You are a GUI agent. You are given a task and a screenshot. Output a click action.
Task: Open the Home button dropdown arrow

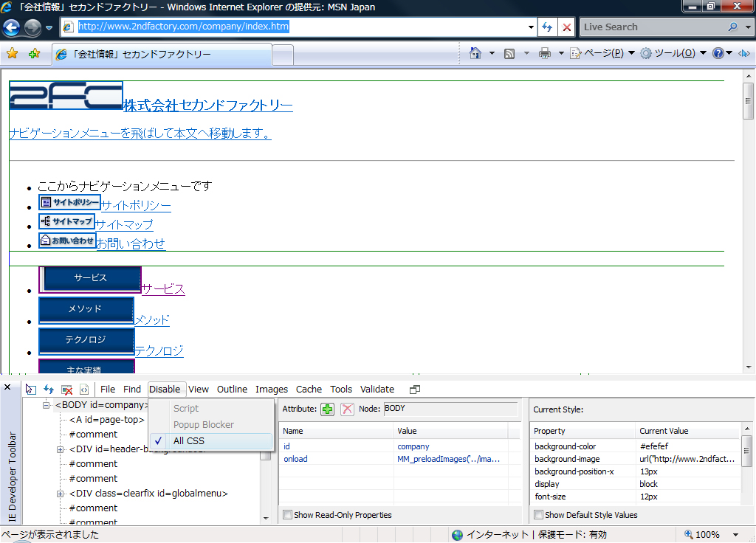(492, 53)
